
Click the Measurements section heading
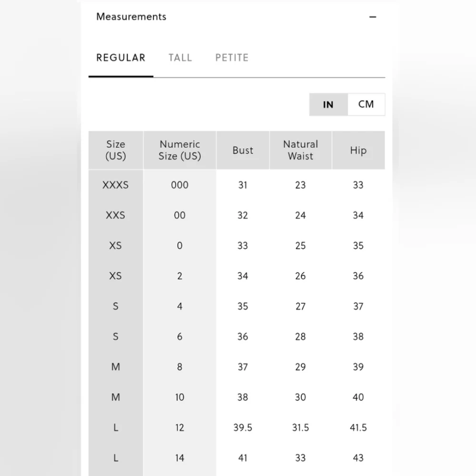click(x=131, y=17)
